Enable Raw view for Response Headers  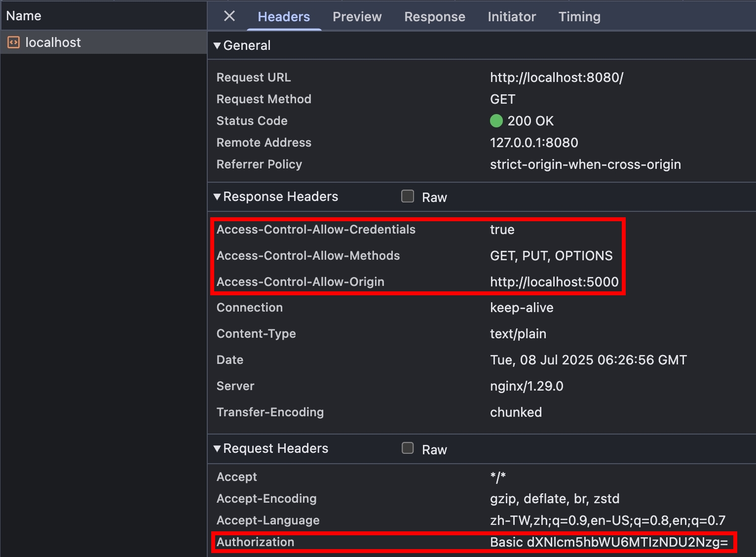(408, 197)
